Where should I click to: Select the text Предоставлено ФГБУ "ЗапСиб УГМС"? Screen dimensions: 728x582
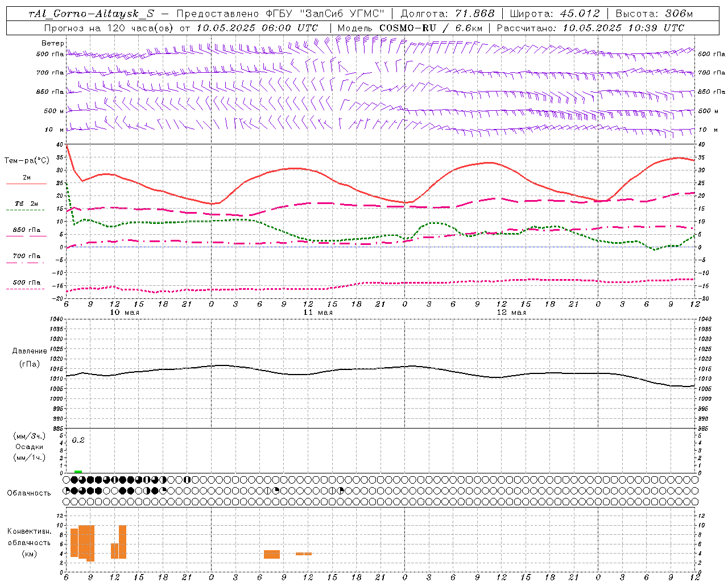[x=281, y=14]
